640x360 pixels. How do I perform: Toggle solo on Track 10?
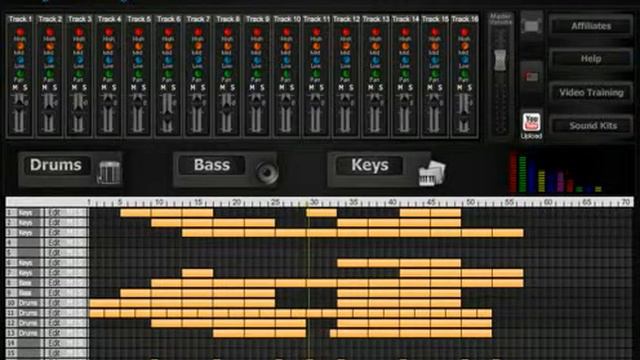coord(292,88)
